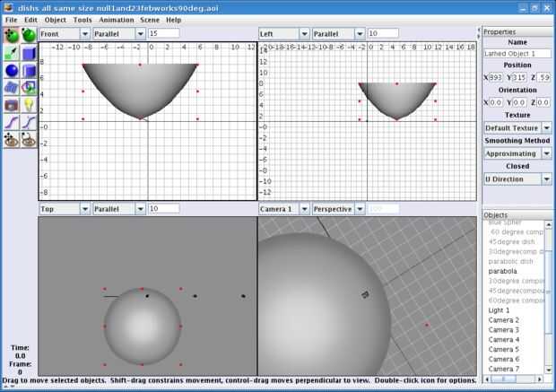Viewport: 556px width, 392px height.
Task: Open the Help menu
Action: pos(173,20)
